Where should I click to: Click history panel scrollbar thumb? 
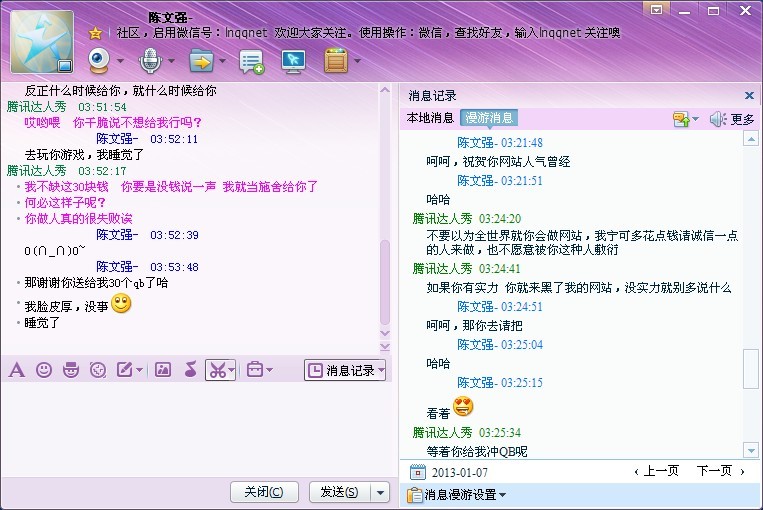(751, 368)
